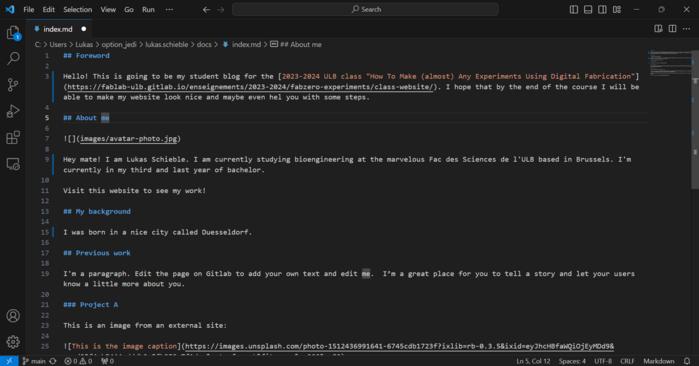This screenshot has height=366, width=699.
Task: Open Customize Layout icon
Action: 617,9
